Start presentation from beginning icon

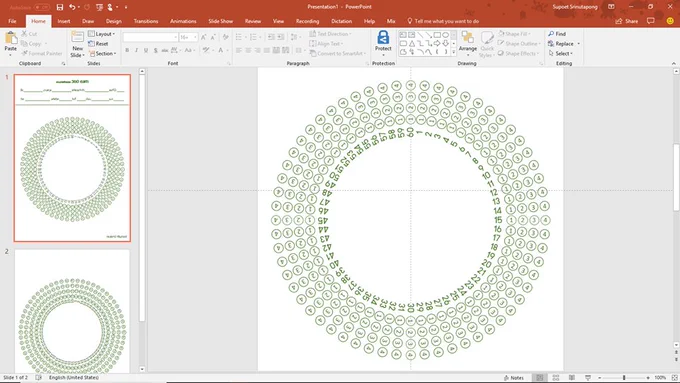(100, 7)
